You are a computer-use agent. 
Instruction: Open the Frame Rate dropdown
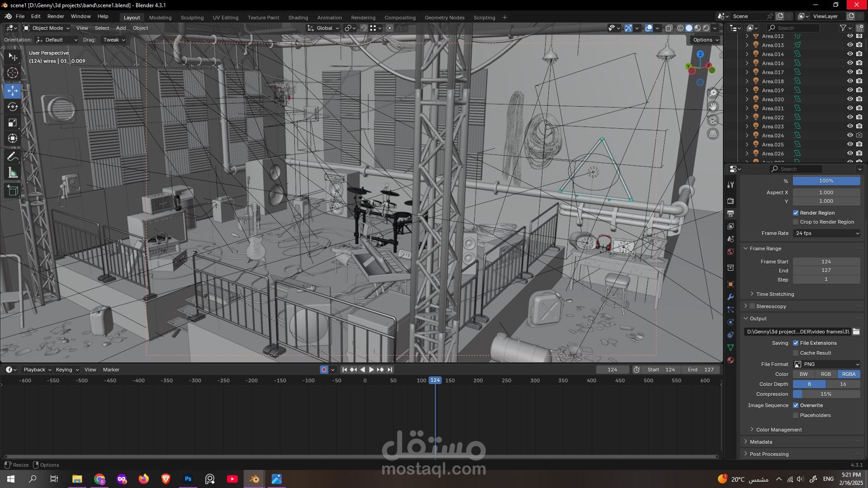coord(826,233)
